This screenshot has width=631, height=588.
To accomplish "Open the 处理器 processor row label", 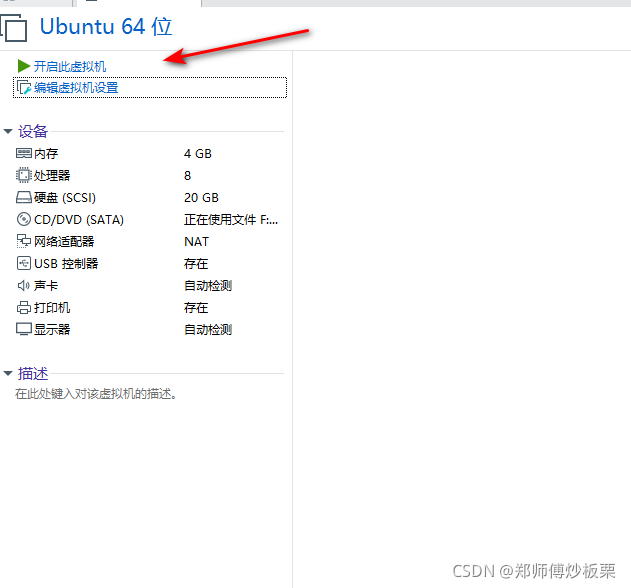I will (52, 175).
